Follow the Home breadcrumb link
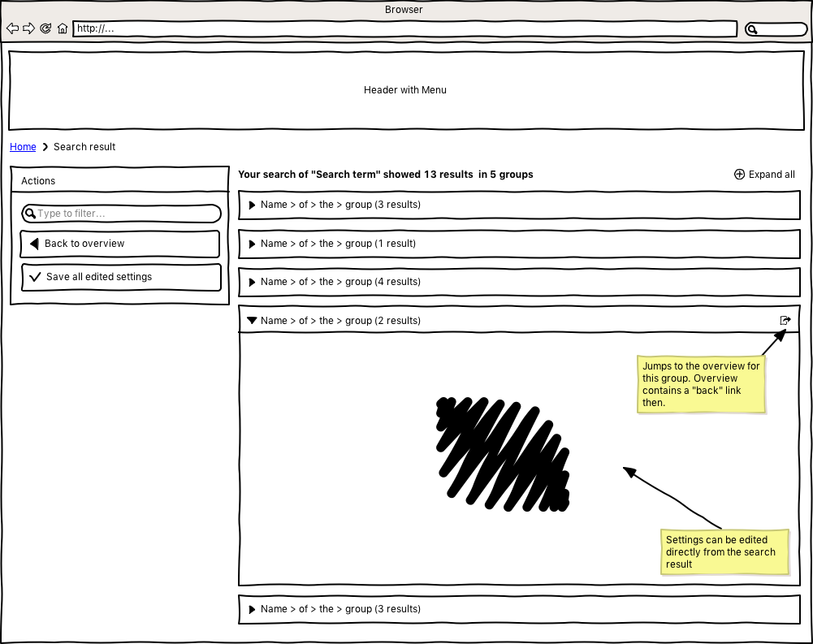813x644 pixels. coord(23,147)
